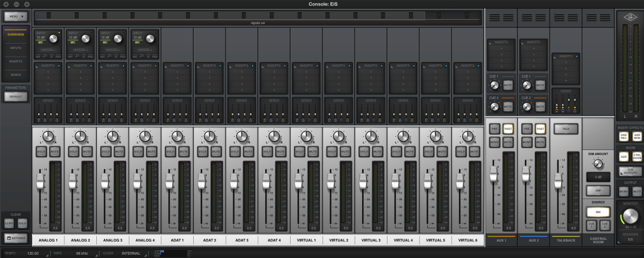Click the TALK button on Talkback

565,129
